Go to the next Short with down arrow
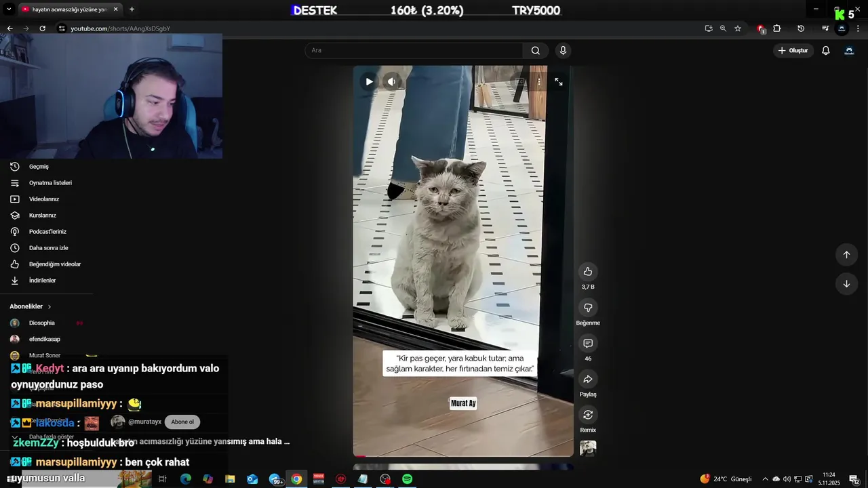 tap(846, 284)
